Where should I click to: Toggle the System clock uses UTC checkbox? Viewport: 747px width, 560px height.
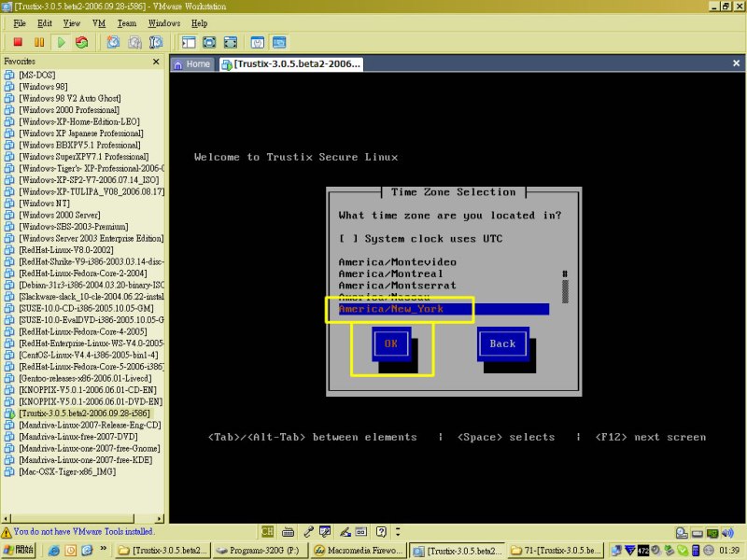pos(348,239)
